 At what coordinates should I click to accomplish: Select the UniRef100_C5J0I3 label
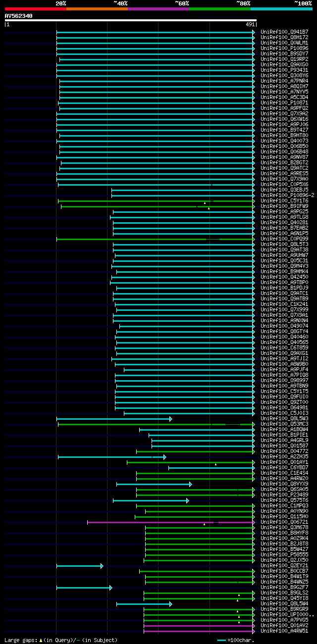coord(284,413)
